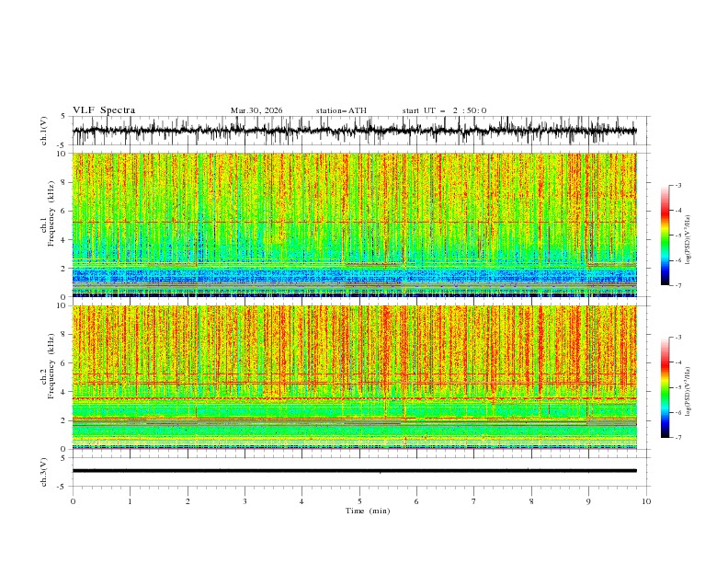Click the "6" kHz tick of ch.2 spectrogram

(63, 363)
